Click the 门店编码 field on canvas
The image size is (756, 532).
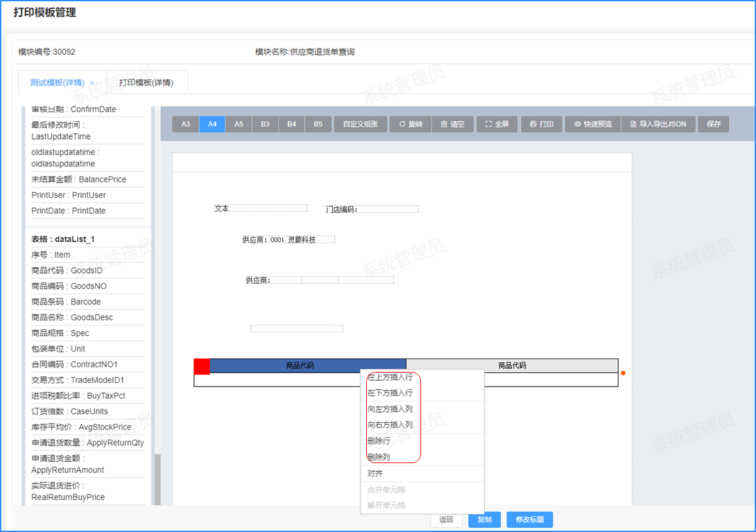click(x=372, y=209)
